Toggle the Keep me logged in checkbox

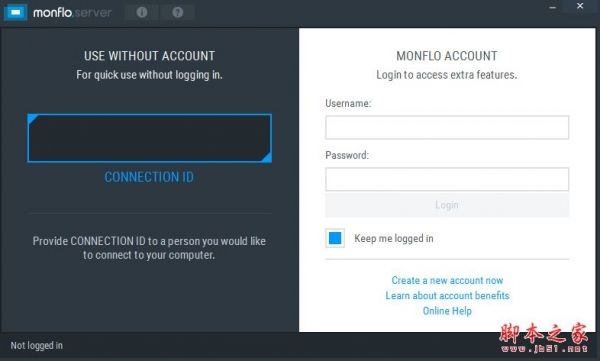[335, 238]
